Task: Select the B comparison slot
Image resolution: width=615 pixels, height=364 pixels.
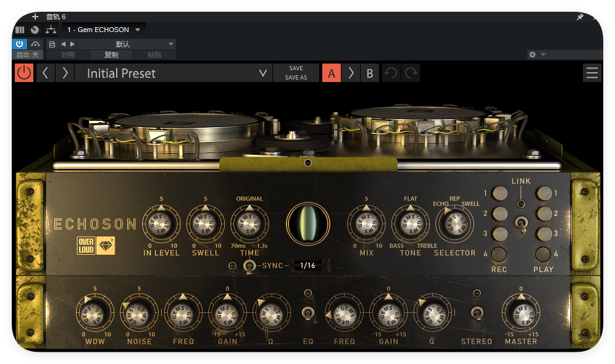Action: pos(369,73)
